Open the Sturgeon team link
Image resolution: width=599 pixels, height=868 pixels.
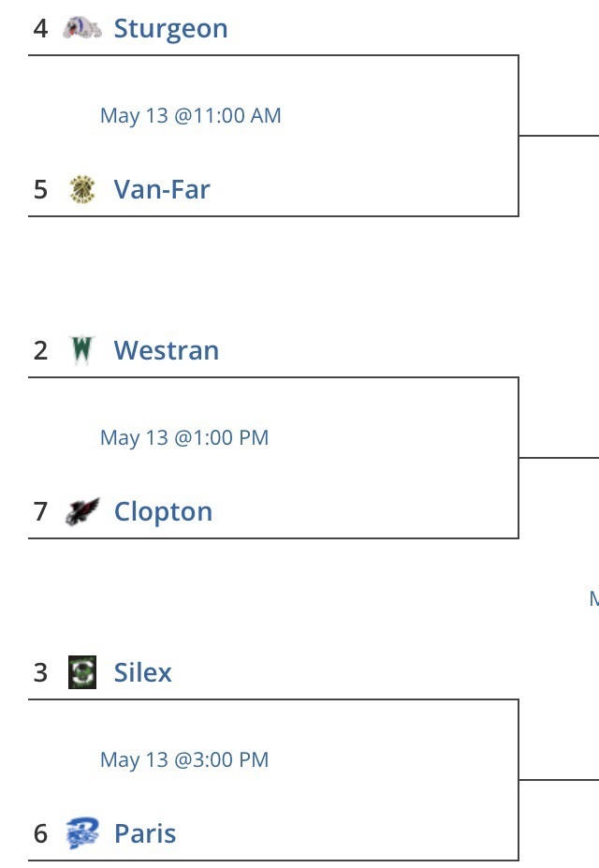171,29
